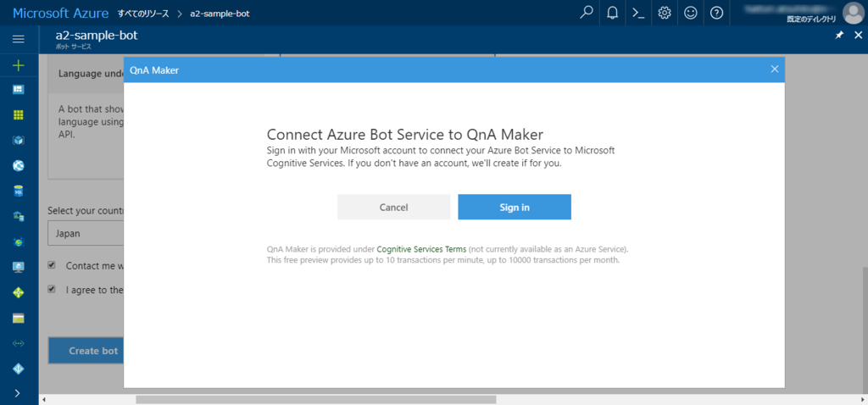Viewport: 868px width, 405px height.
Task: Click the green plus new resource icon
Action: (x=19, y=66)
